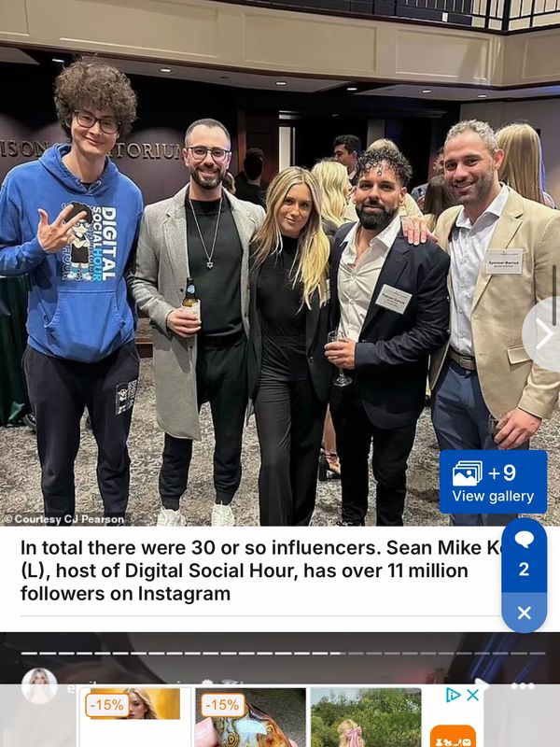The height and width of the screenshot is (747, 560).
Task: Open the story author's profile avatar
Action: coord(39,685)
